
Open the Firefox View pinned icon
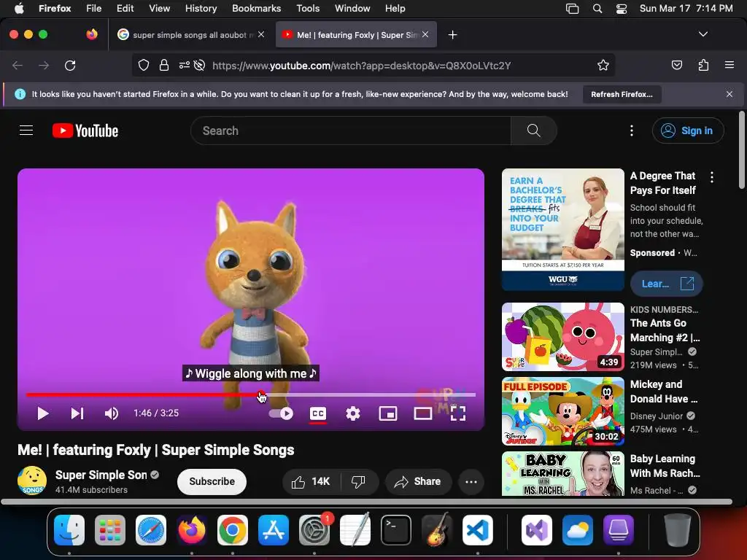(92, 34)
